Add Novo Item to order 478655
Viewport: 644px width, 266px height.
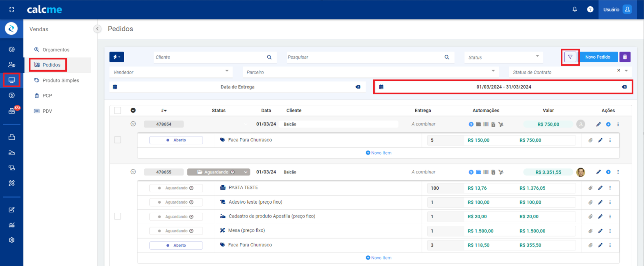pyautogui.click(x=378, y=258)
